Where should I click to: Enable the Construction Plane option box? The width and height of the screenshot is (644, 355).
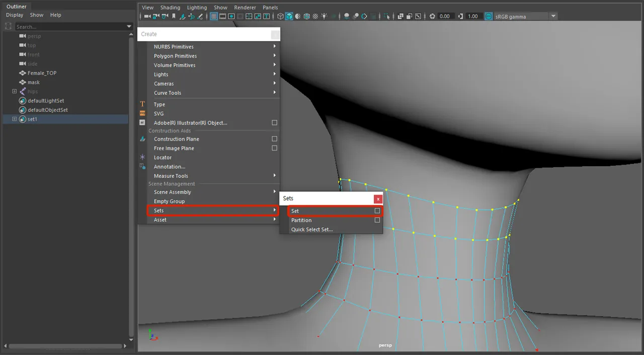(274, 139)
